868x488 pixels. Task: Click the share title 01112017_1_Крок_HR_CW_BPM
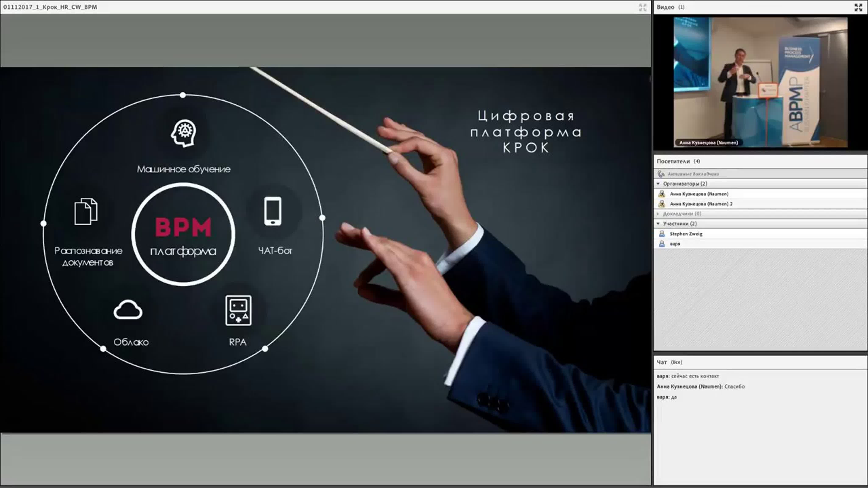click(50, 7)
